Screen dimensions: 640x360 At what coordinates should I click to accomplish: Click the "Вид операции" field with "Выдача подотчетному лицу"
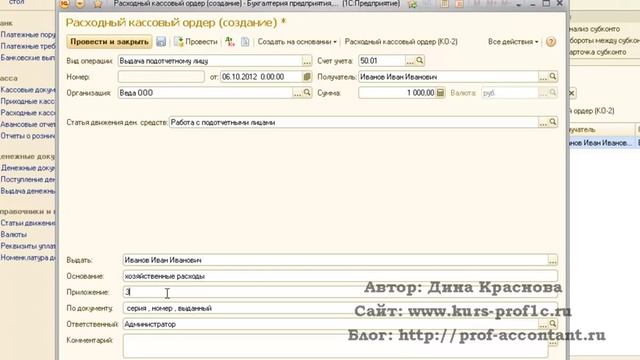(210, 61)
